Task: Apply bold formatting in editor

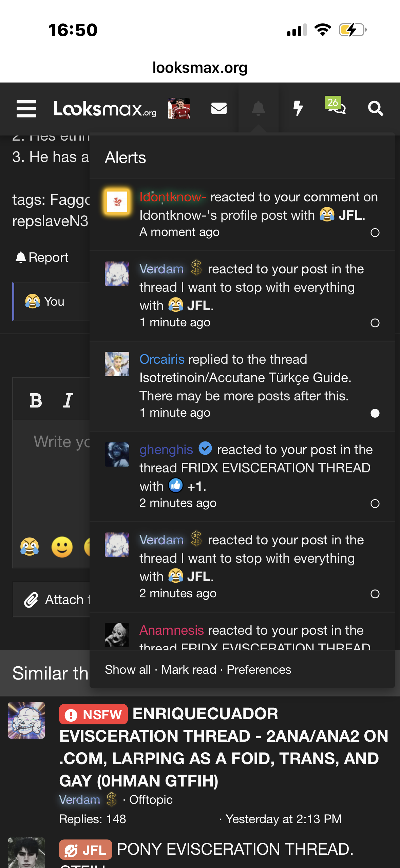Action: tap(36, 401)
